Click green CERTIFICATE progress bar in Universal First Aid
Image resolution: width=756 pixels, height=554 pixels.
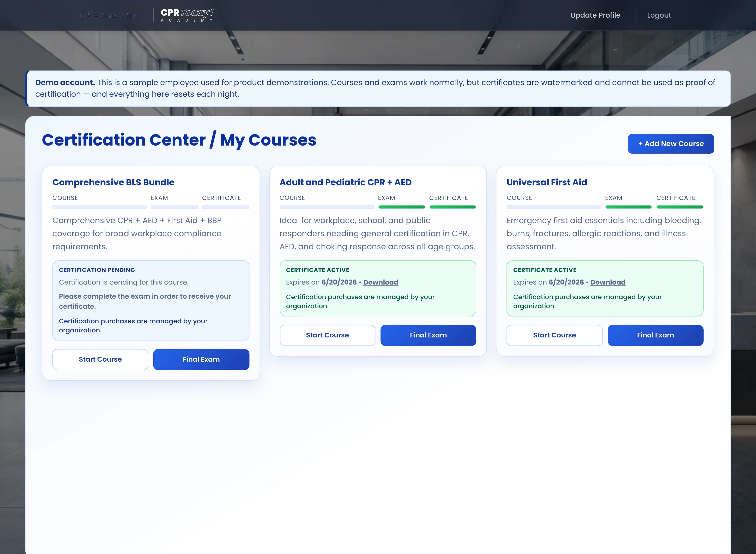680,207
